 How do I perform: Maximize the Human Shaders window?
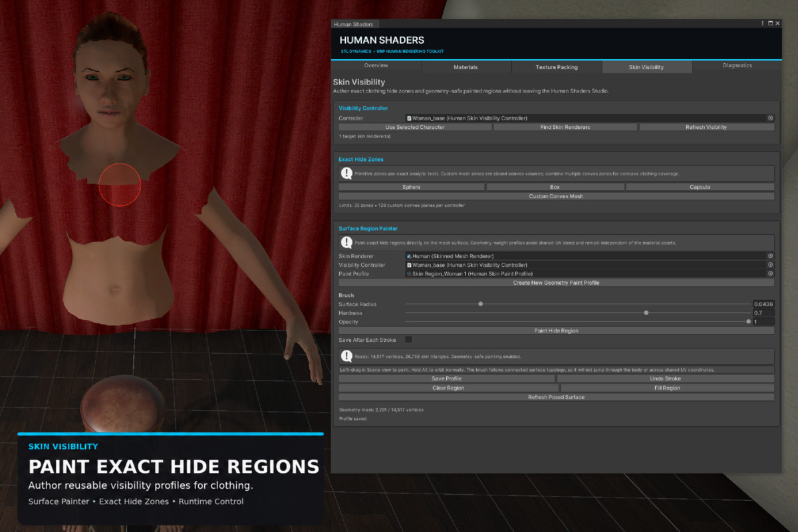(770, 23)
